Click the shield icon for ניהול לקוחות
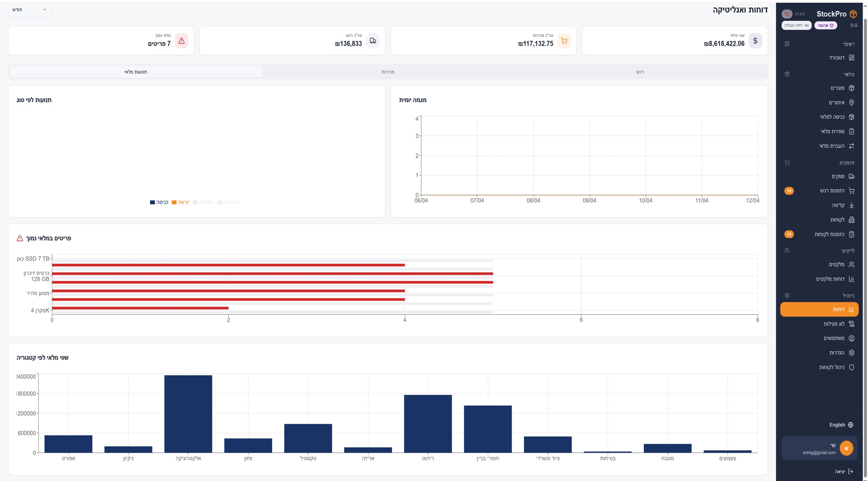The height and width of the screenshot is (481, 868). click(851, 367)
